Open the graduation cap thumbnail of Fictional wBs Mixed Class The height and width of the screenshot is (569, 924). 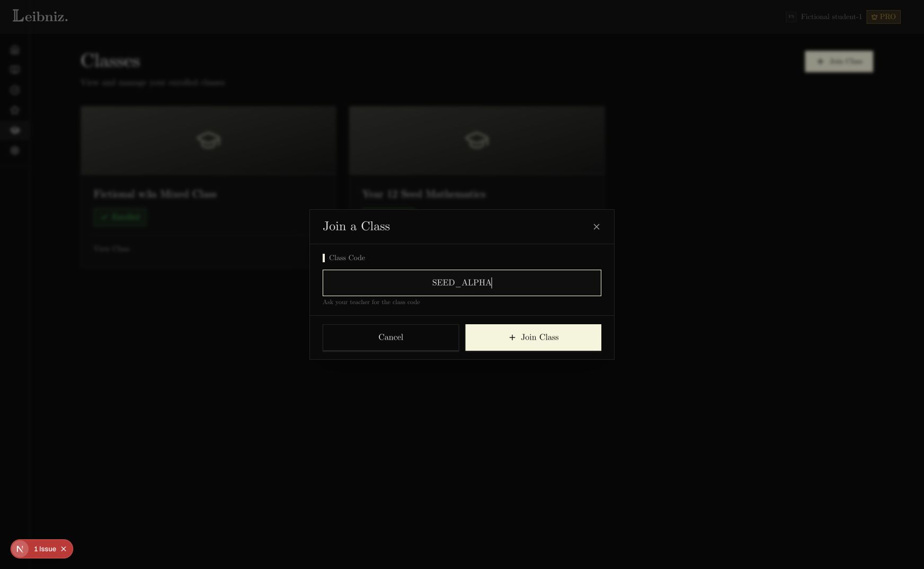208,140
